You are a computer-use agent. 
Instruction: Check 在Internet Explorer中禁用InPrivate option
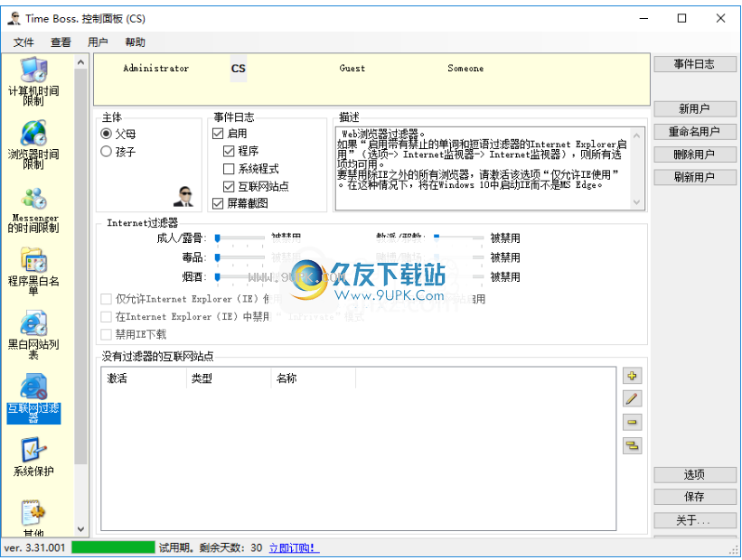click(x=107, y=317)
